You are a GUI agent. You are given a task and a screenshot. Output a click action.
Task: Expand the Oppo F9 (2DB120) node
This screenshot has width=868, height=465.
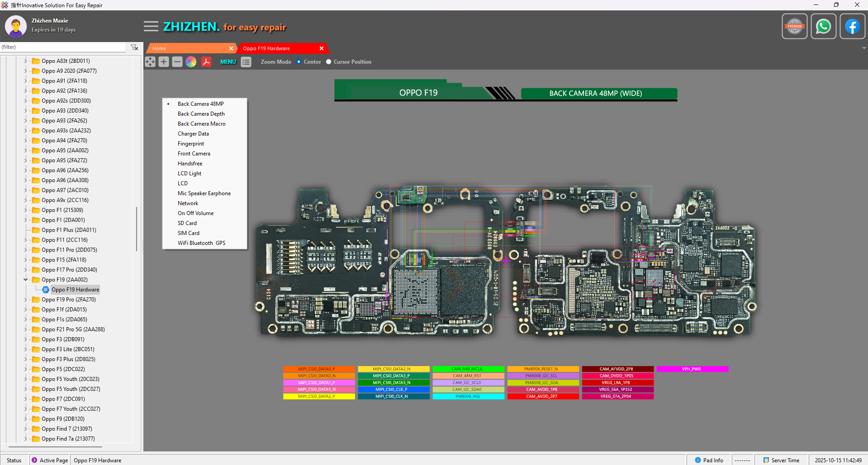coord(26,419)
